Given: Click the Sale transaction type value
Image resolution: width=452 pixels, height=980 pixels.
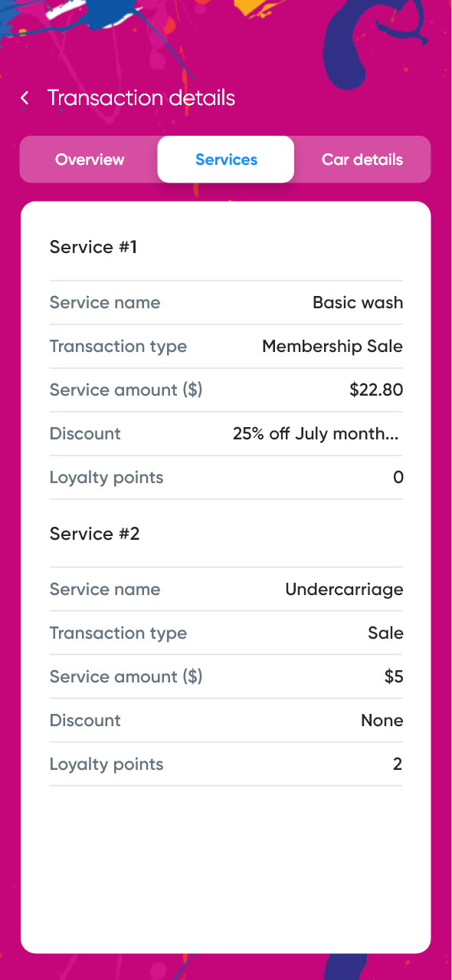Looking at the screenshot, I should pos(385,633).
